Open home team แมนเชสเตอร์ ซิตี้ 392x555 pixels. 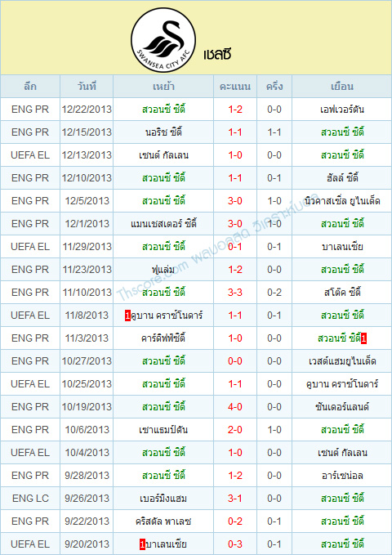[x=163, y=224]
